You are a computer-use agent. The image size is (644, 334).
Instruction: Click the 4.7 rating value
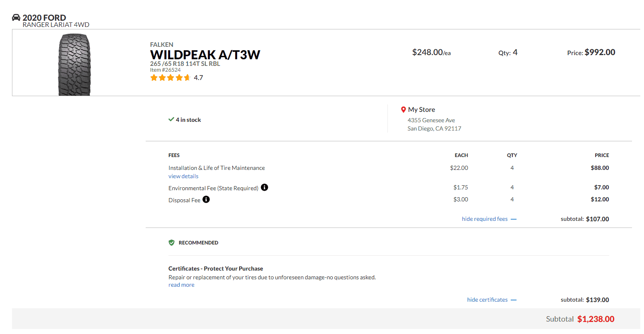tap(198, 77)
